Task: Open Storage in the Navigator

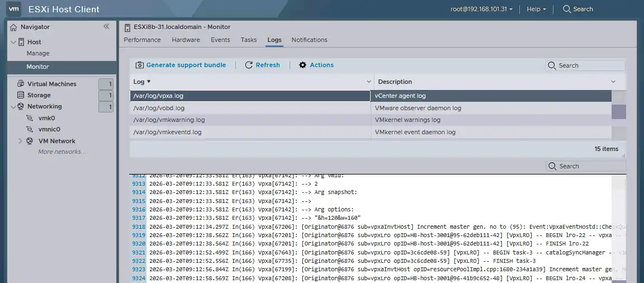Action: (x=39, y=95)
